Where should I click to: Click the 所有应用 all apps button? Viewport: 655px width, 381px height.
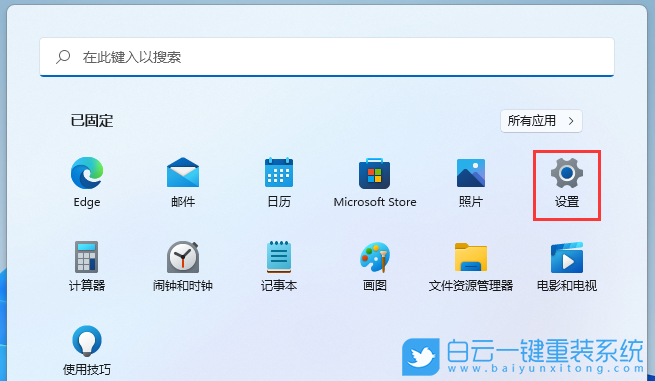541,121
